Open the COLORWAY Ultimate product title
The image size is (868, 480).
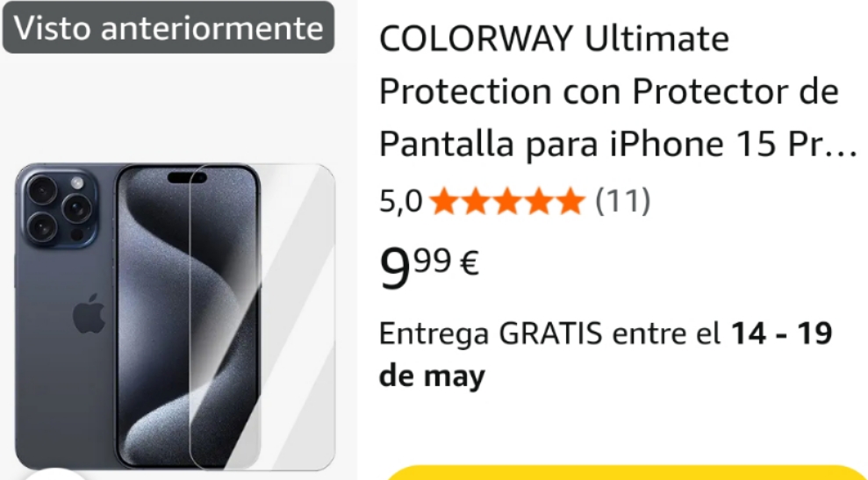coord(618,90)
